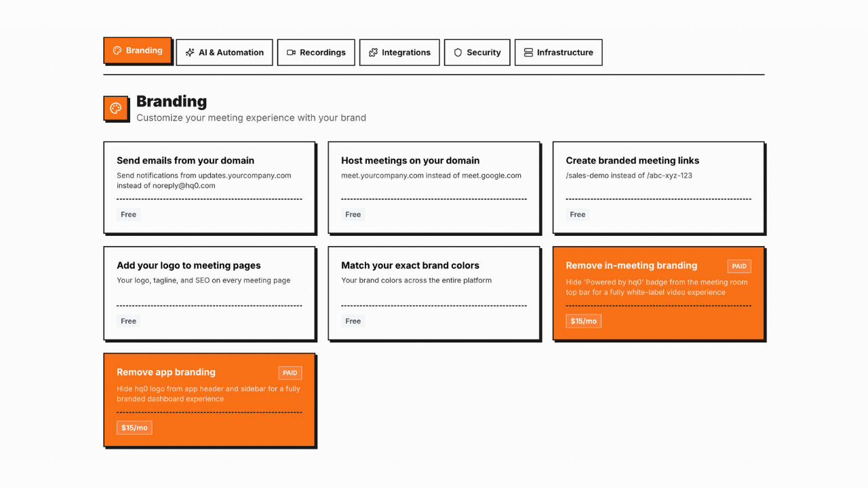Select the Send emails from your domain card

point(209,187)
